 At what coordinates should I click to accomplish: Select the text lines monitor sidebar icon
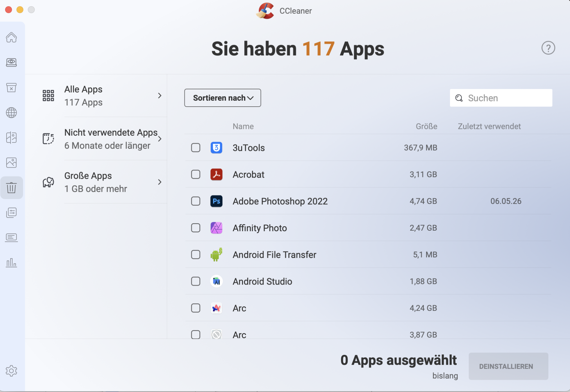pos(11,237)
